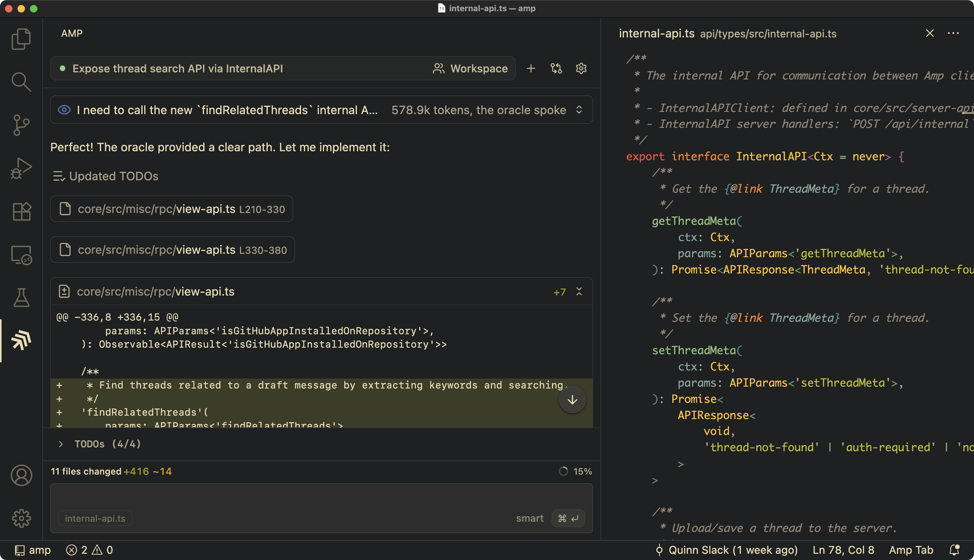Screen dimensions: 974x560
Task: Open Amp settings via the gear icon
Action: click(x=581, y=69)
